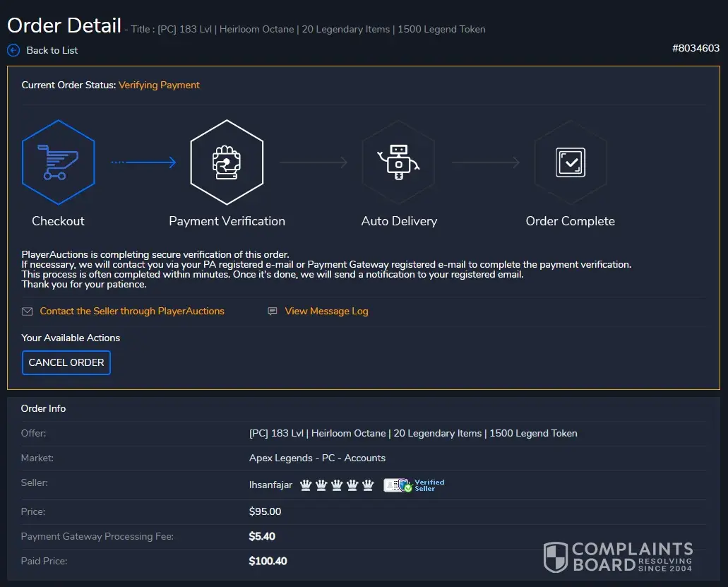Screen dimensions: 728x587
Task: Open Contact the Seller through PlayerAuctions link
Action: [132, 311]
